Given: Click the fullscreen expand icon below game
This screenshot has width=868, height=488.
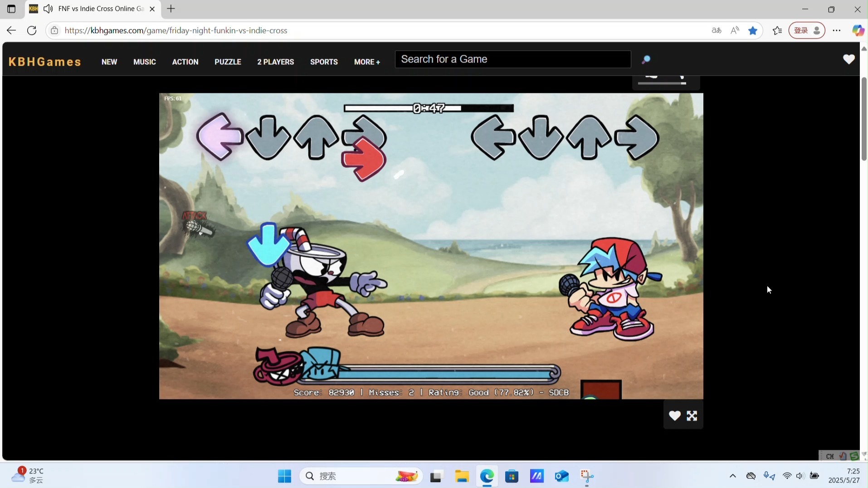Looking at the screenshot, I should point(692,416).
